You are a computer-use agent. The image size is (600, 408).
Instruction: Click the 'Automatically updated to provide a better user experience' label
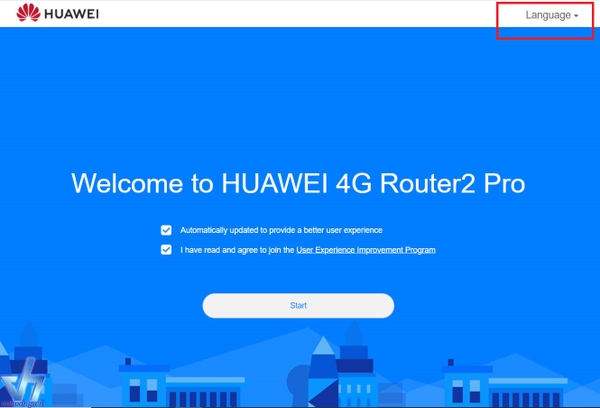(x=281, y=230)
